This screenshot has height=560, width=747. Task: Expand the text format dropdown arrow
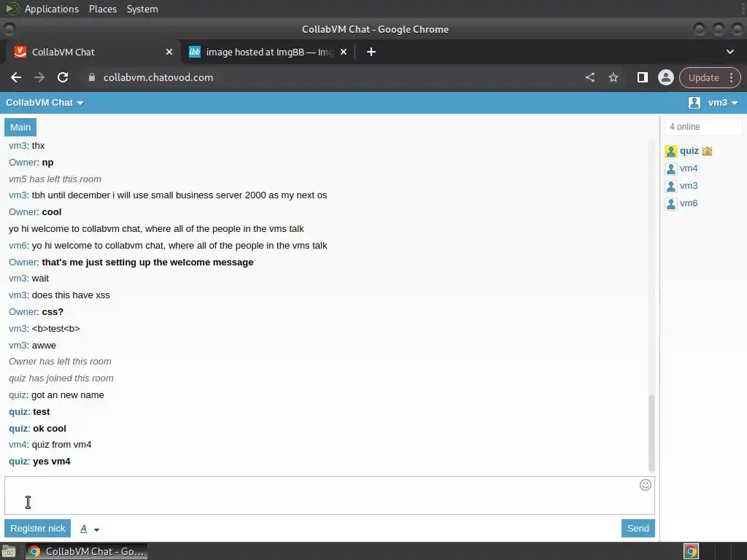[96, 529]
